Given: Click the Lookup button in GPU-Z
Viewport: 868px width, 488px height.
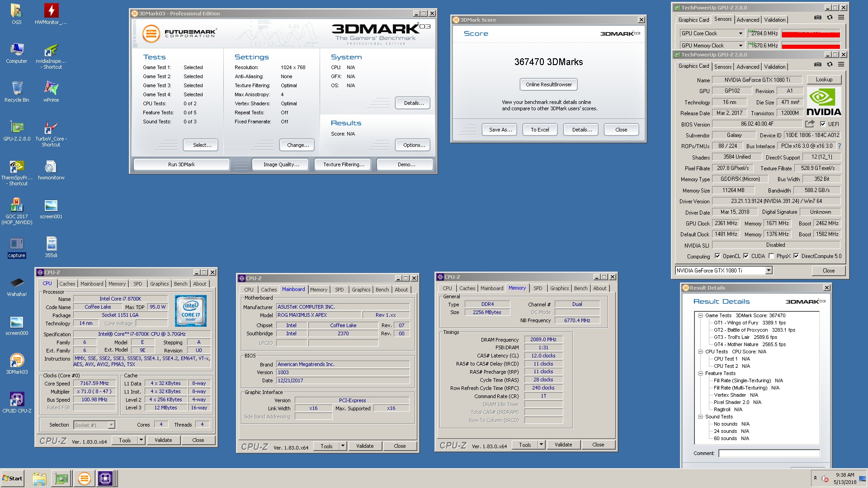Looking at the screenshot, I should 824,80.
